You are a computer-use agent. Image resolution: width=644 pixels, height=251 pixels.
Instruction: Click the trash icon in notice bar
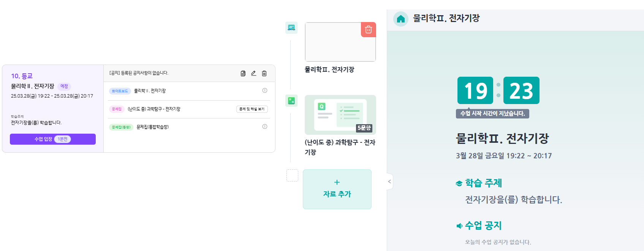click(x=264, y=73)
